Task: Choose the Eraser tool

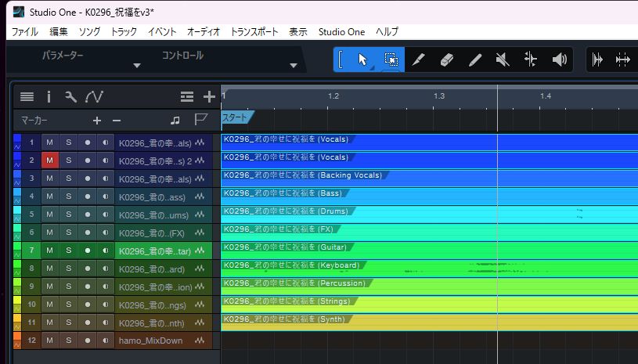Action: click(447, 59)
